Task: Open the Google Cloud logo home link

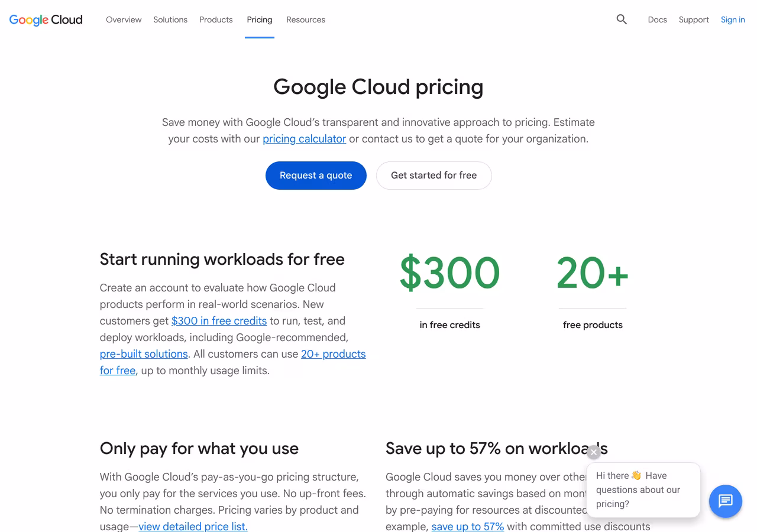Action: tap(46, 20)
